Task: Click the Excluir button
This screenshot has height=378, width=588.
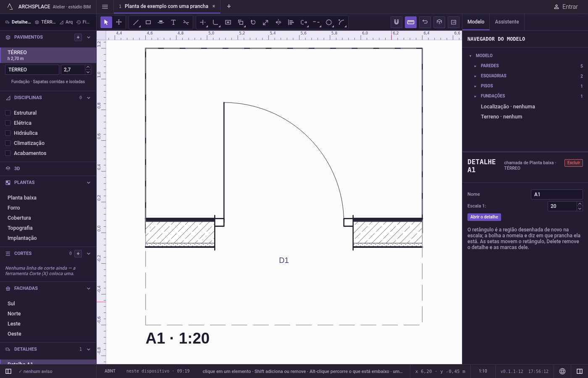Action: (x=574, y=163)
